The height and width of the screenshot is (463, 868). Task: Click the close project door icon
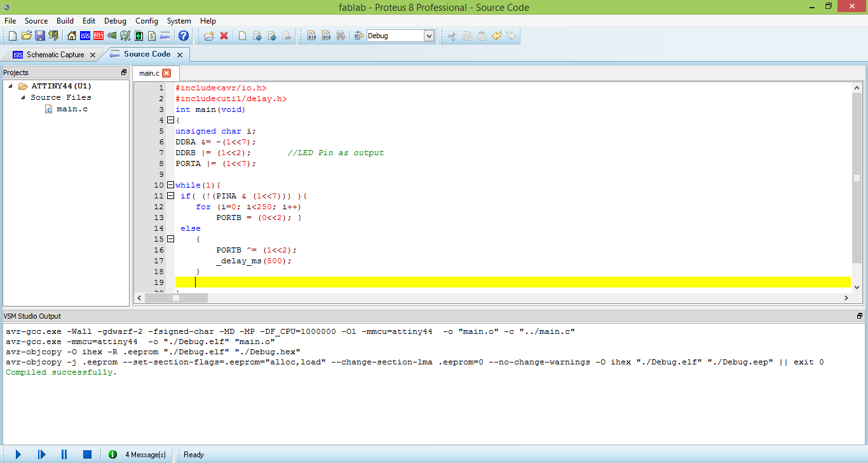[x=53, y=36]
